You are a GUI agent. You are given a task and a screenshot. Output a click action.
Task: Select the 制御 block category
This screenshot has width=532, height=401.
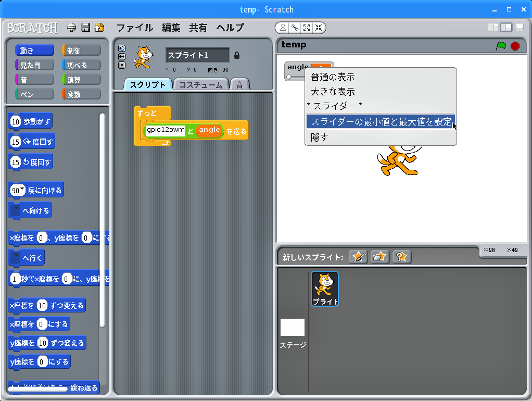pos(81,51)
